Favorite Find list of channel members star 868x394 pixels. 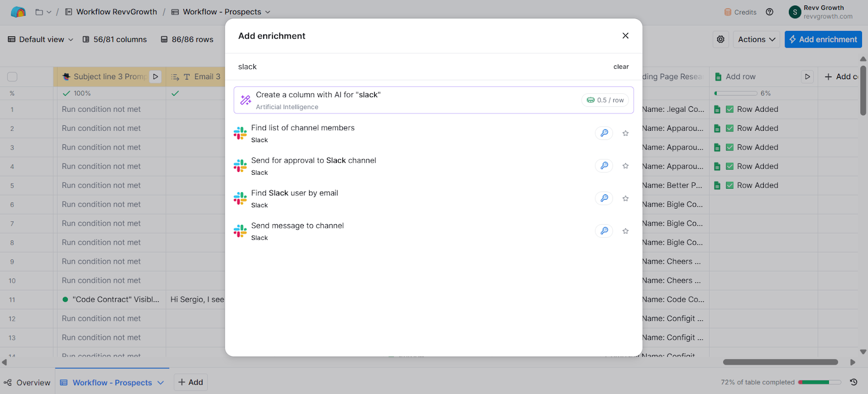[x=626, y=133]
